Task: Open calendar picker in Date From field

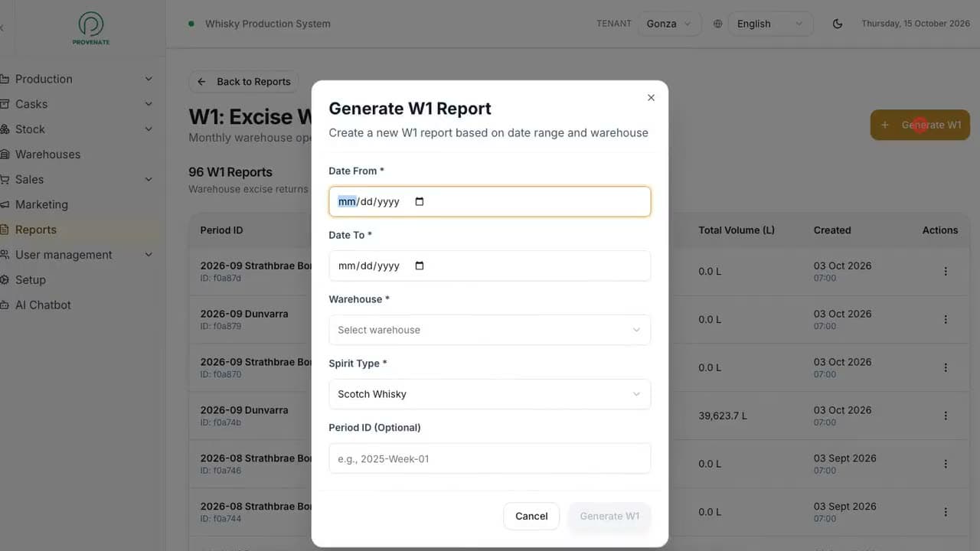Action: pyautogui.click(x=419, y=202)
